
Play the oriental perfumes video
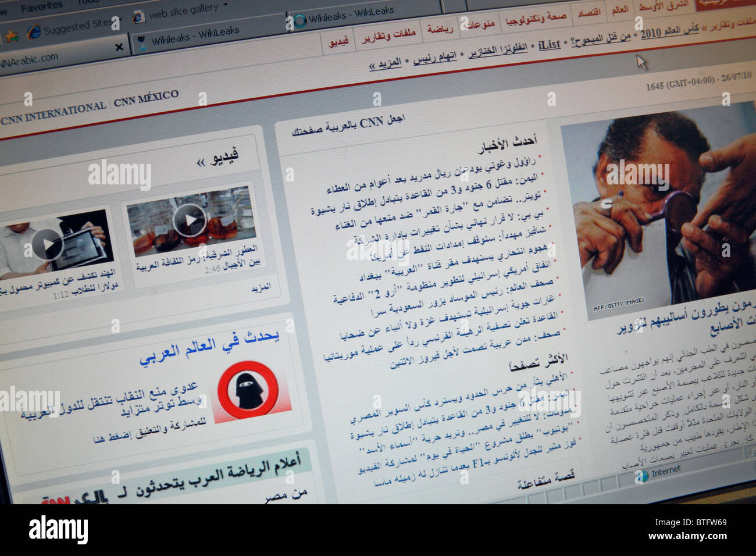pyautogui.click(x=190, y=220)
